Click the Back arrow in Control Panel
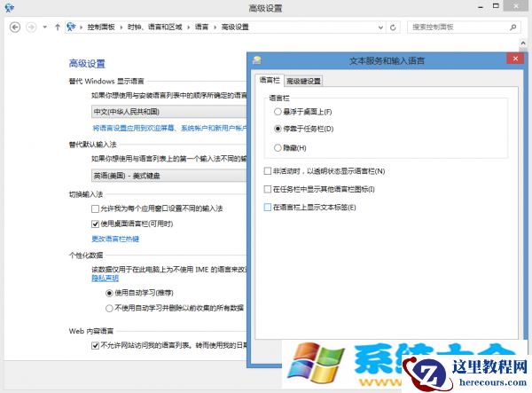Image resolution: width=532 pixels, height=393 pixels. 14,28
